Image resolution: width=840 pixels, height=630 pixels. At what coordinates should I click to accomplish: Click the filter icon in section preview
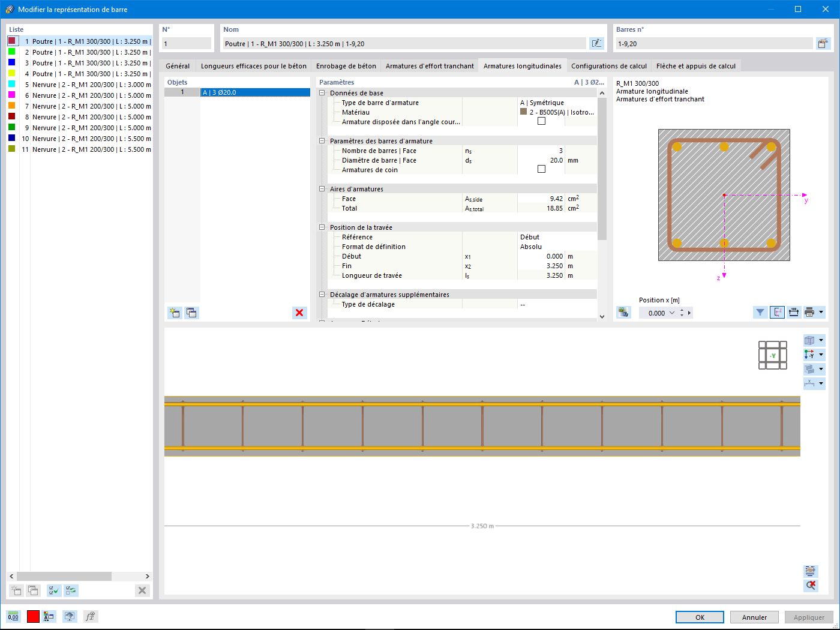pyautogui.click(x=760, y=313)
